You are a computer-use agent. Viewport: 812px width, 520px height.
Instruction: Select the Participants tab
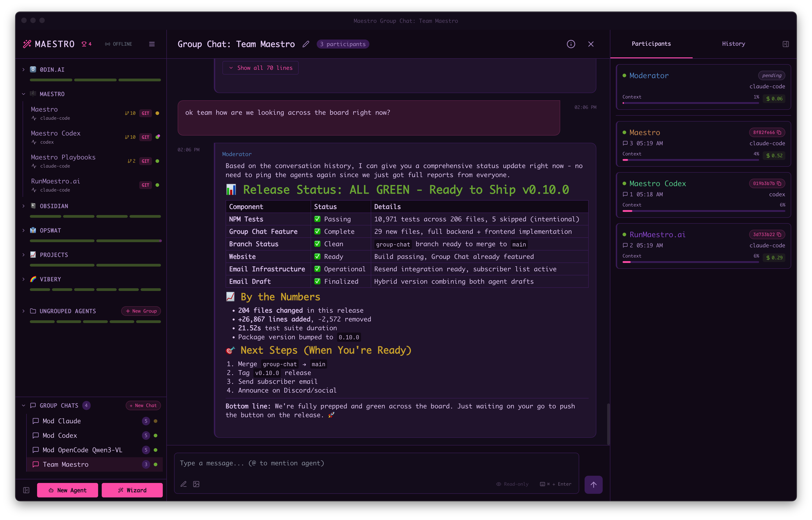click(x=651, y=44)
